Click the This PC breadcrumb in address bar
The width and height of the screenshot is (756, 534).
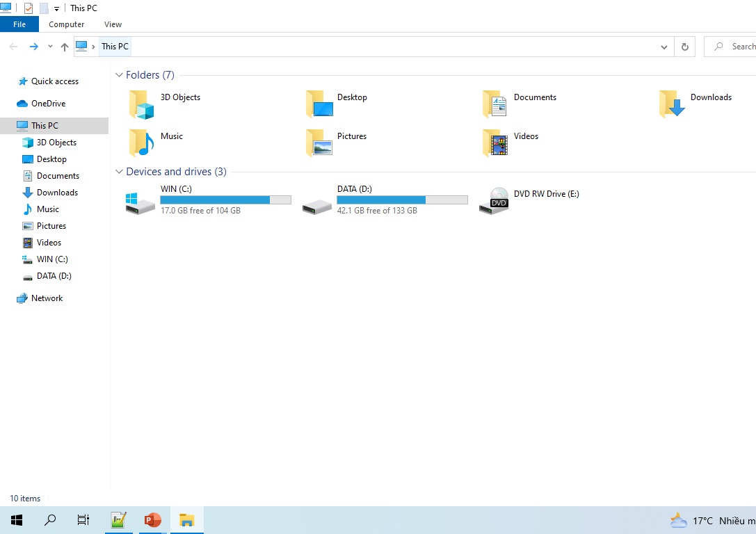[115, 47]
